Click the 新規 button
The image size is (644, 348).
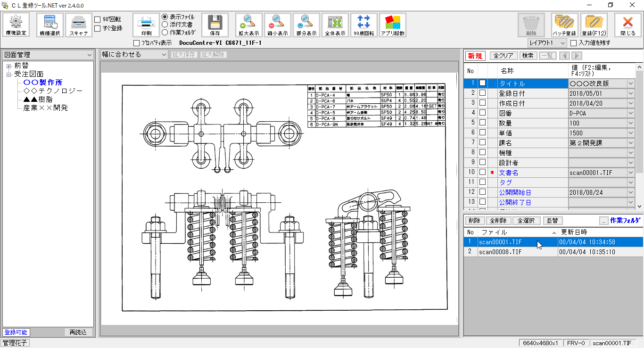point(475,56)
